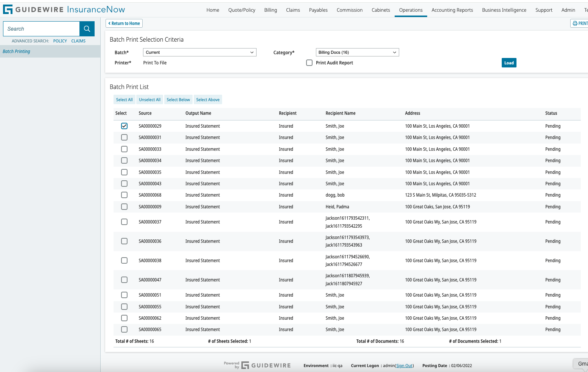Click the advanced search POLICY link

click(60, 41)
